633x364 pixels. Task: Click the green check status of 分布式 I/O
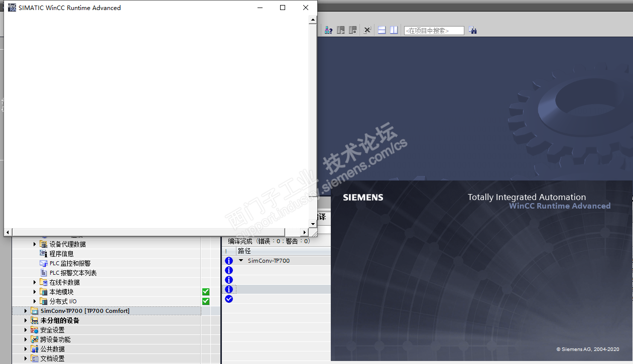pyautogui.click(x=206, y=301)
